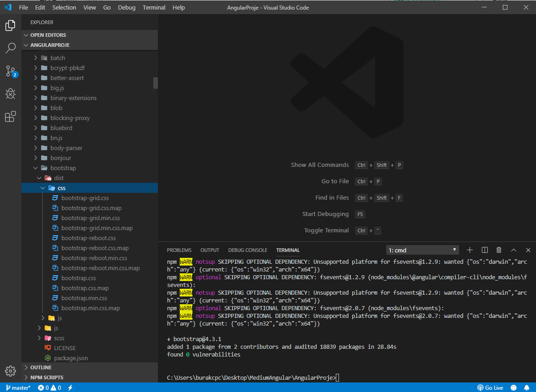The image size is (536, 392).
Task: Collapse the bootstrap folder
Action: (x=90, y=168)
